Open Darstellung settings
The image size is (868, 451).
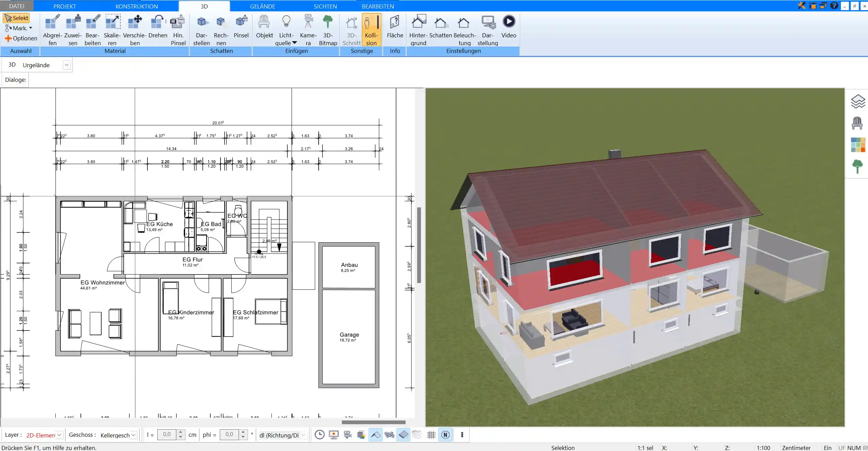[488, 30]
